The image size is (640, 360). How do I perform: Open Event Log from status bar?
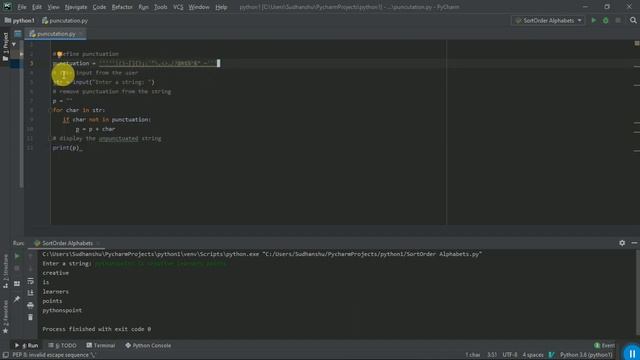coord(604,345)
